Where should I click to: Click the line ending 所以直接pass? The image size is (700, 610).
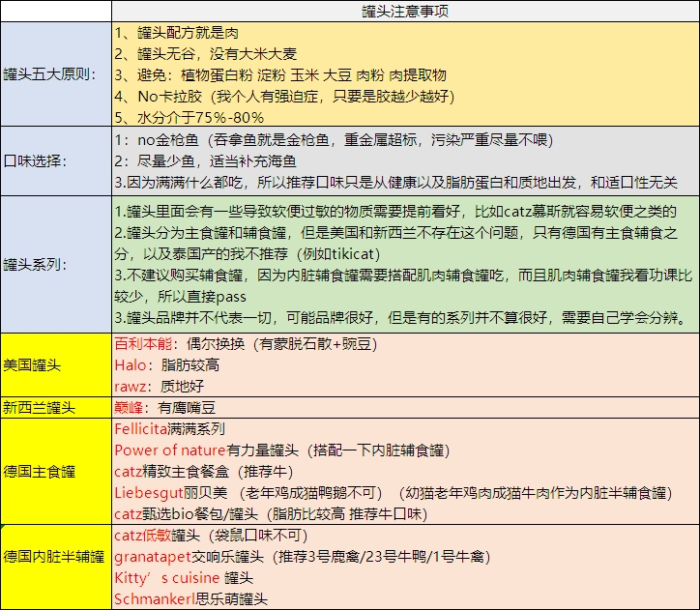(181, 296)
